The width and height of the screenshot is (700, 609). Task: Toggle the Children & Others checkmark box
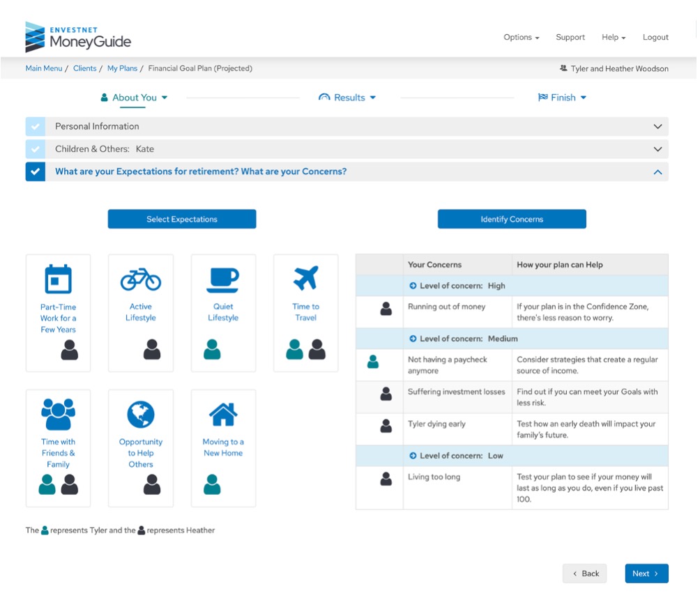coord(36,149)
